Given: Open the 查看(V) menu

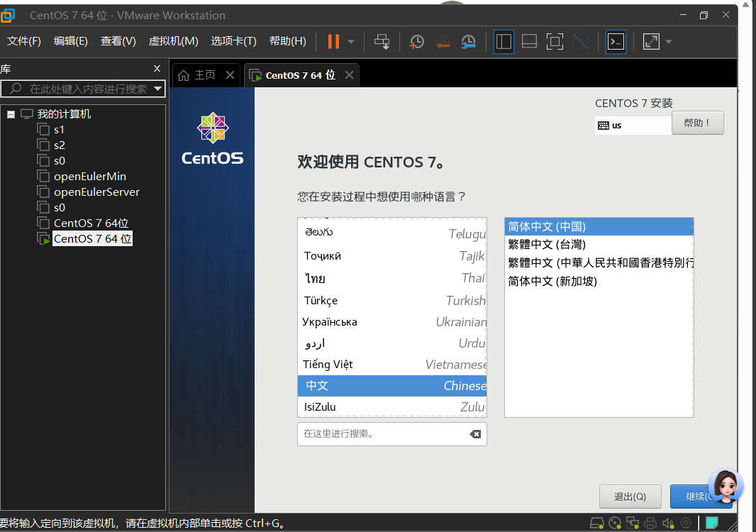Looking at the screenshot, I should (118, 41).
